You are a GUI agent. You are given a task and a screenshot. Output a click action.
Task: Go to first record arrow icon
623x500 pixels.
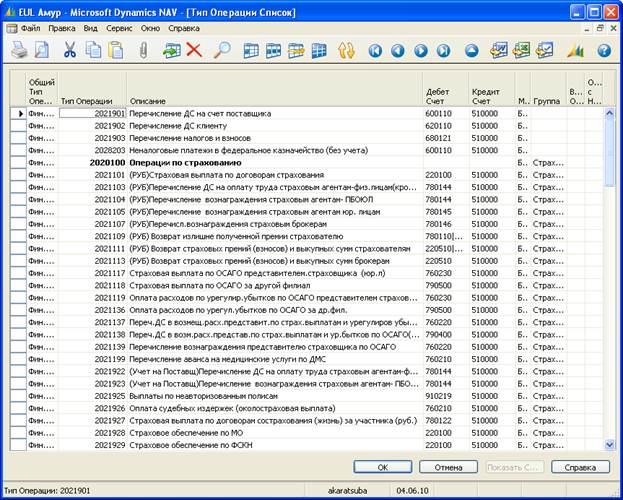coord(375,50)
